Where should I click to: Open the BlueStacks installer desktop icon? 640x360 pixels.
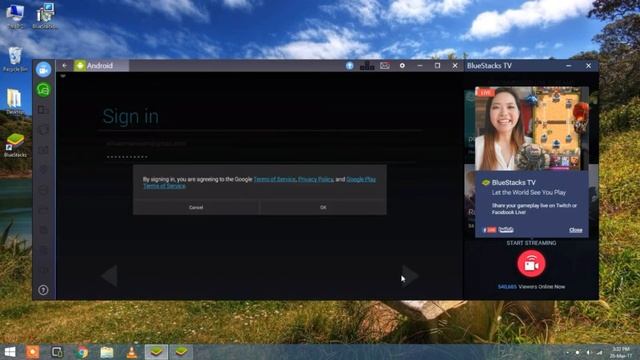[44, 16]
